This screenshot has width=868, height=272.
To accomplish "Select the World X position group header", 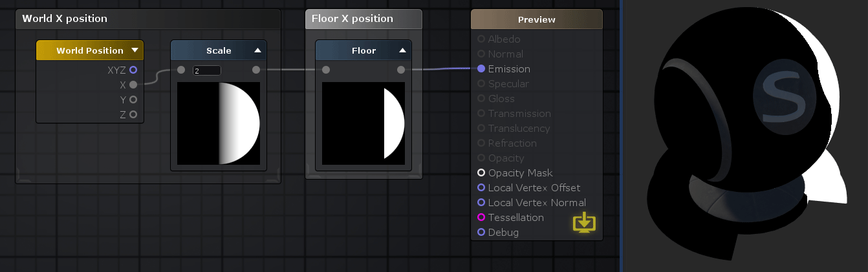I will (148, 19).
